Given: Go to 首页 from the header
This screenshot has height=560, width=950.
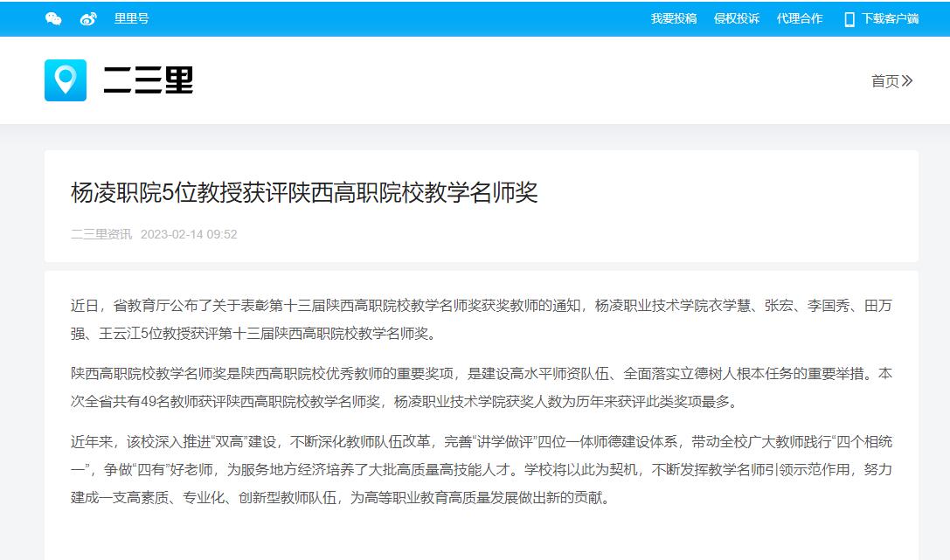Looking at the screenshot, I should click(884, 80).
